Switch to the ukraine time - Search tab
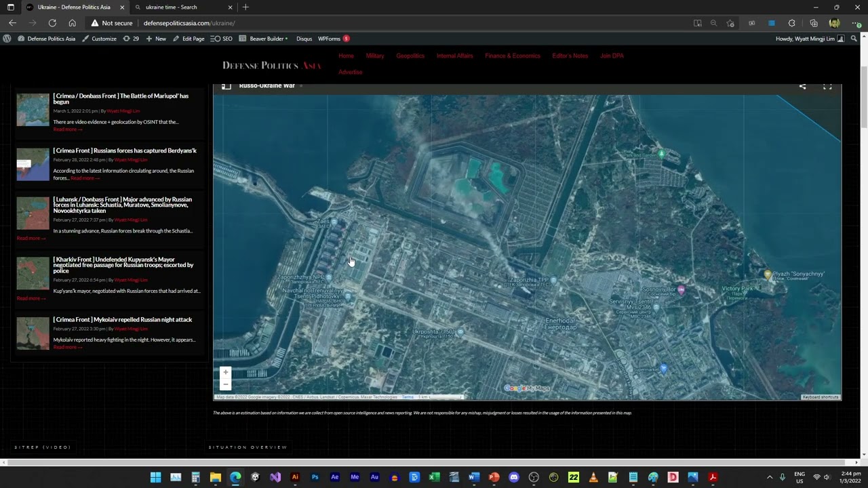 pos(183,7)
